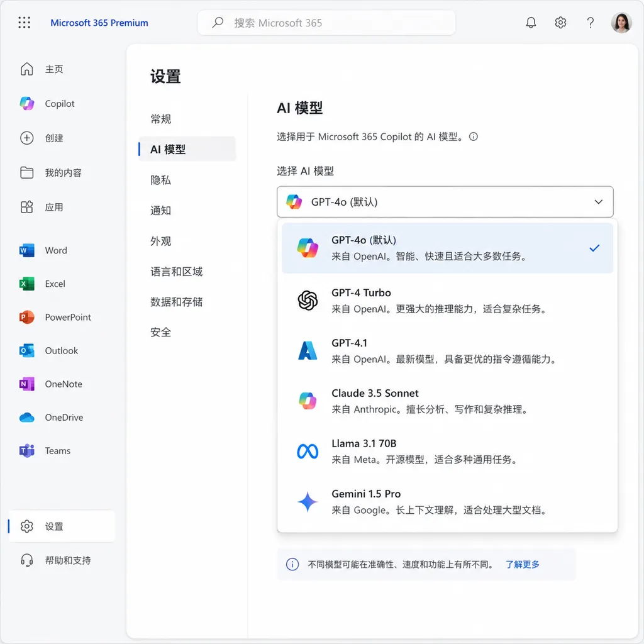Open the app launcher grid icon
The width and height of the screenshot is (644, 644).
25,23
